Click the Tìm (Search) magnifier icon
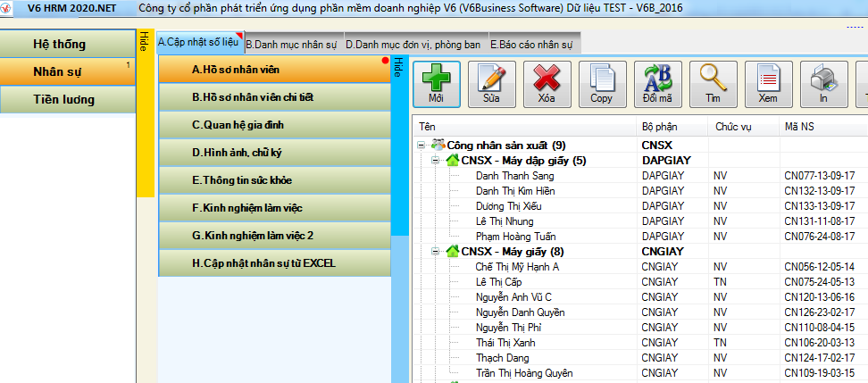The width and height of the screenshot is (868, 383). (x=713, y=84)
